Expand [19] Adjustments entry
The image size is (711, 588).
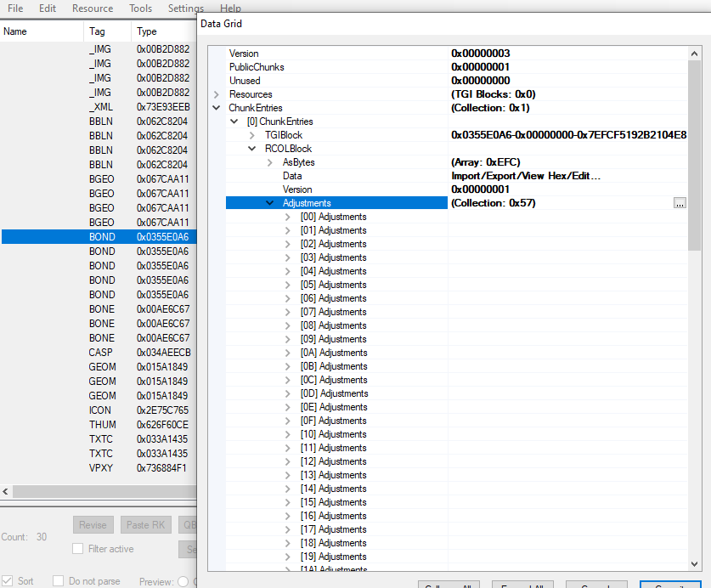(x=287, y=557)
